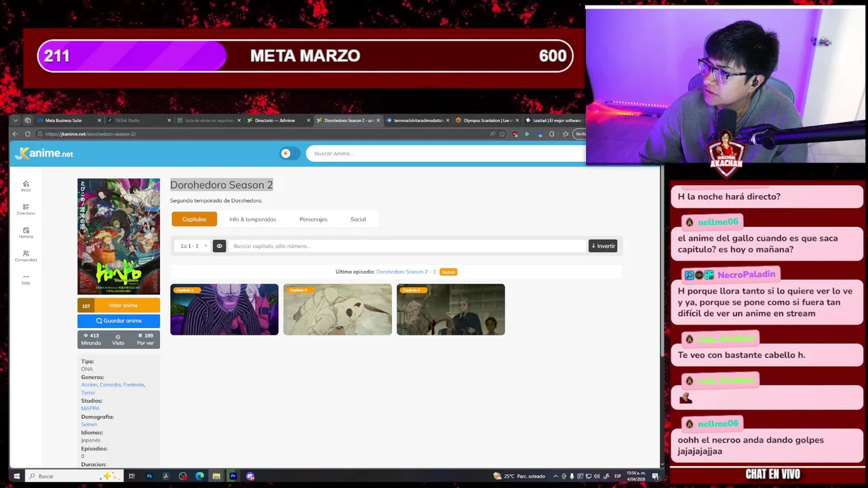
Task: Click the 'Dorohedoro Season 2' page title
Action: pyautogui.click(x=221, y=184)
